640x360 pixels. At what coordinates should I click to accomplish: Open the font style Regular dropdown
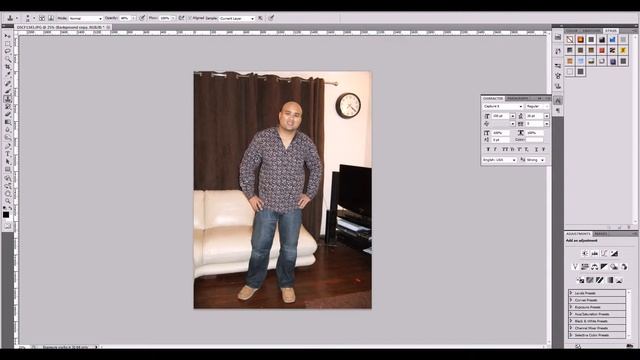(537, 107)
